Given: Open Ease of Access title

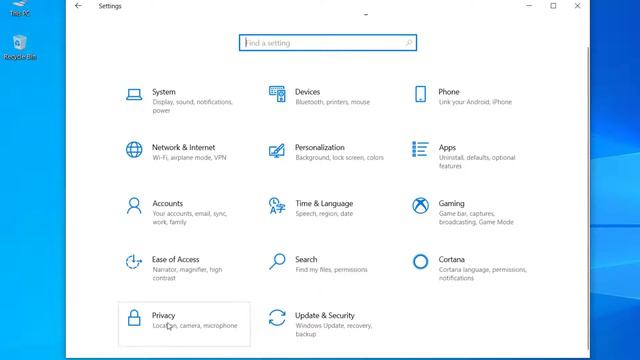Looking at the screenshot, I should (176, 259).
